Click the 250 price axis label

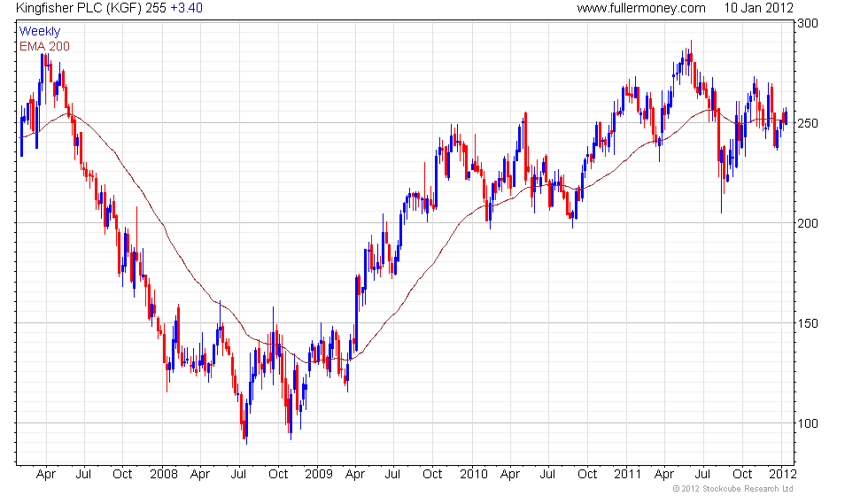808,123
